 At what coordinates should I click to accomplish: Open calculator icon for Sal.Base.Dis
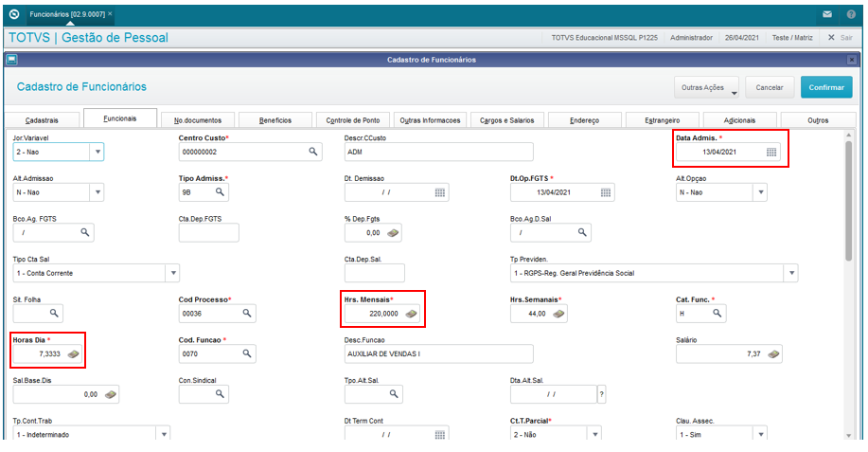click(x=110, y=394)
